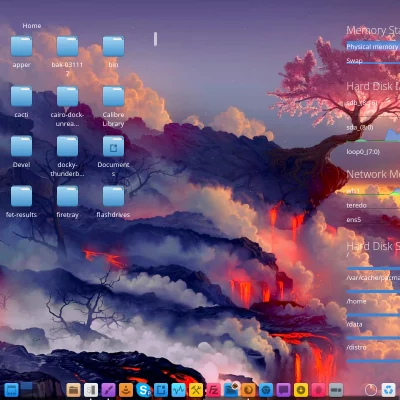400x400 pixels.
Task: Click the sdb_(8:16) disk entry
Action: click(362, 103)
